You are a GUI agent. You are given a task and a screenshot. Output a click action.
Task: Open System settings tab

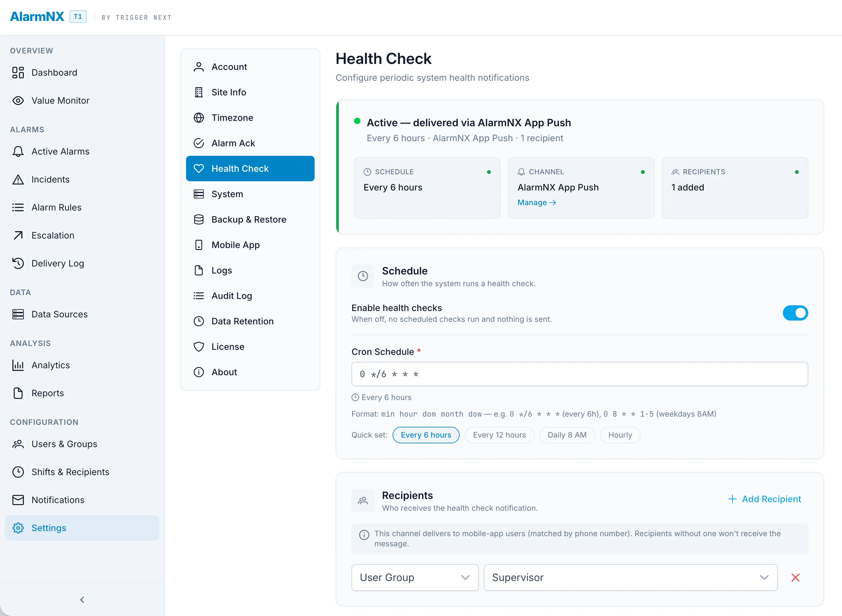click(x=250, y=194)
